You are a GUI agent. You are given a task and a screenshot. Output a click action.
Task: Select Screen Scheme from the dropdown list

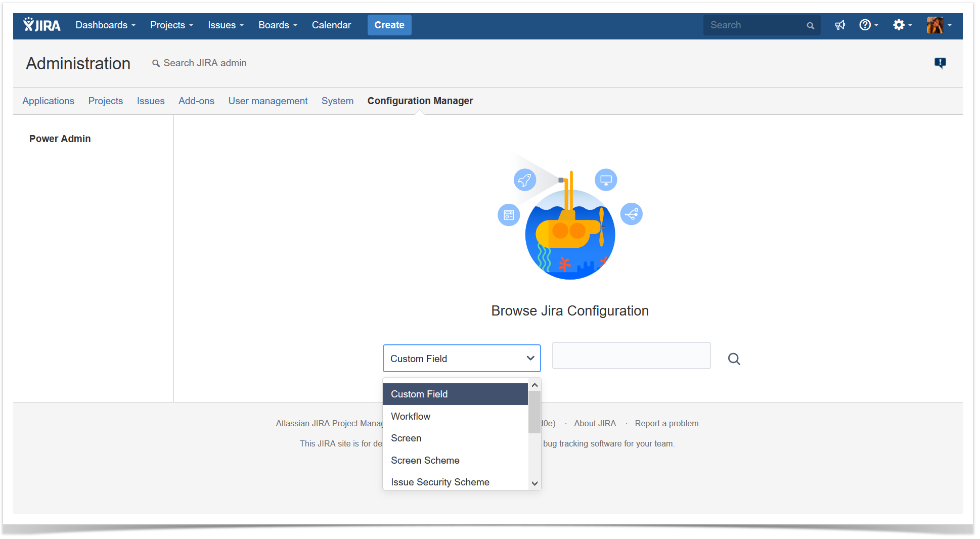click(x=455, y=460)
